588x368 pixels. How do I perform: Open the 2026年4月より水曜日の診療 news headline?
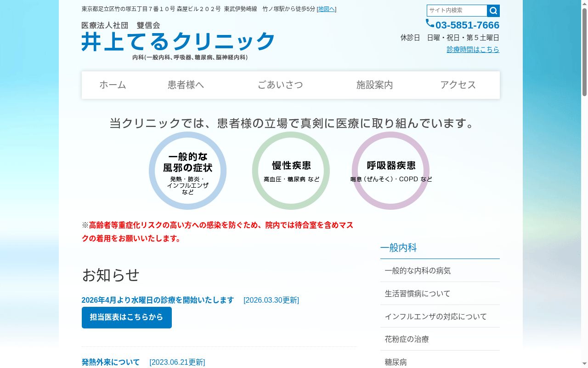(158, 300)
